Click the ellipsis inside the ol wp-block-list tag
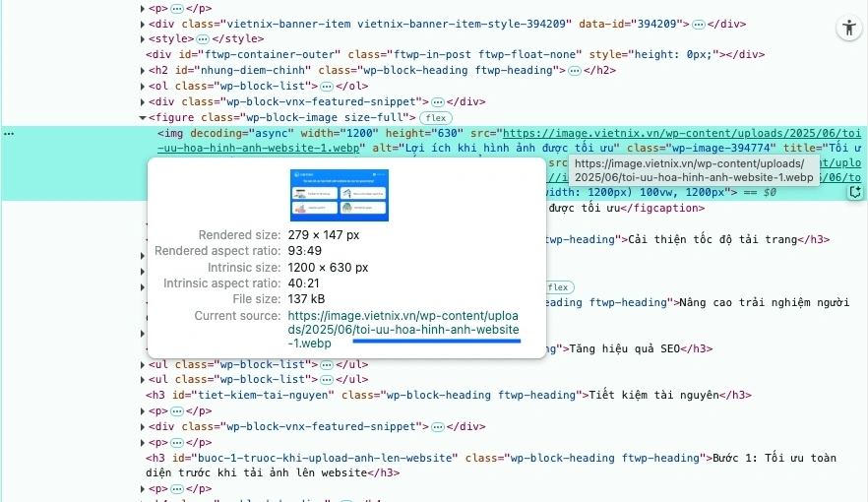The height and width of the screenshot is (502, 868). (x=327, y=87)
